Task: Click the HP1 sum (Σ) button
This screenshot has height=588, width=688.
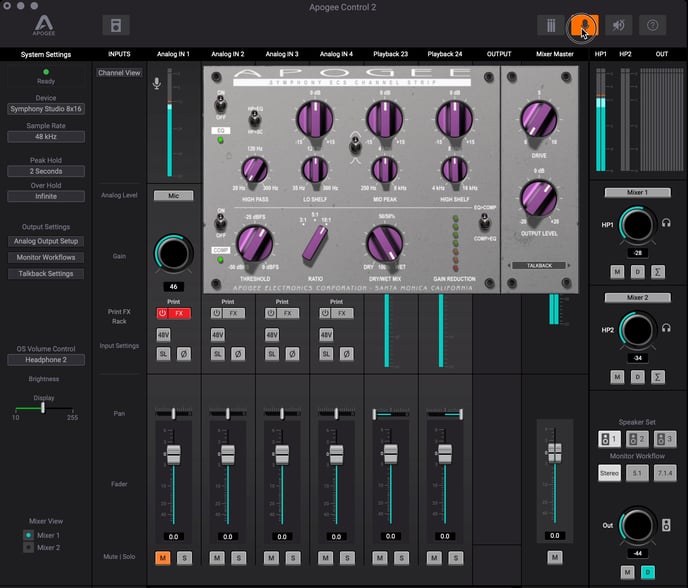Action: 658,272
